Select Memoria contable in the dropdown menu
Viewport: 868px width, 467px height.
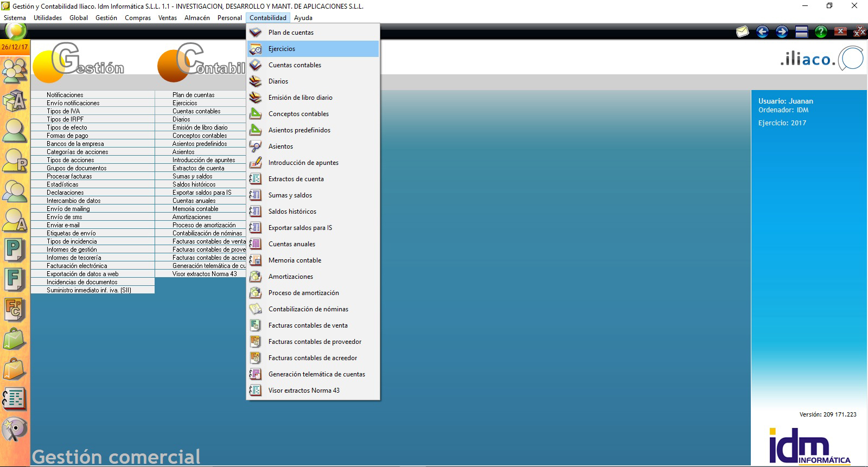(313, 260)
